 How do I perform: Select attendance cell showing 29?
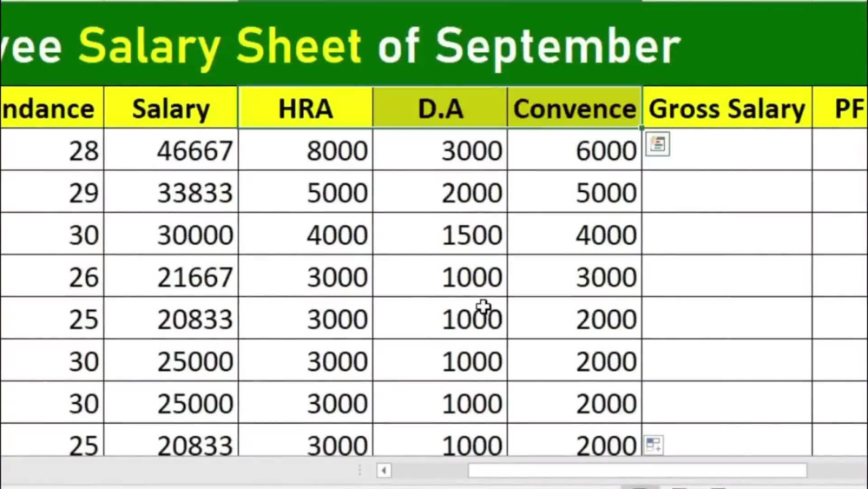[x=52, y=192]
